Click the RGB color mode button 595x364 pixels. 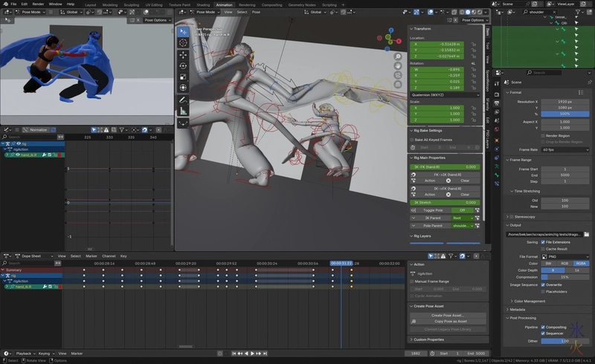pos(565,263)
